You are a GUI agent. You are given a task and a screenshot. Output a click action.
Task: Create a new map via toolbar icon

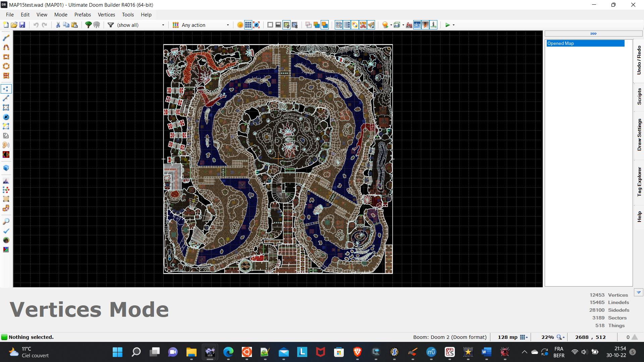click(6, 25)
